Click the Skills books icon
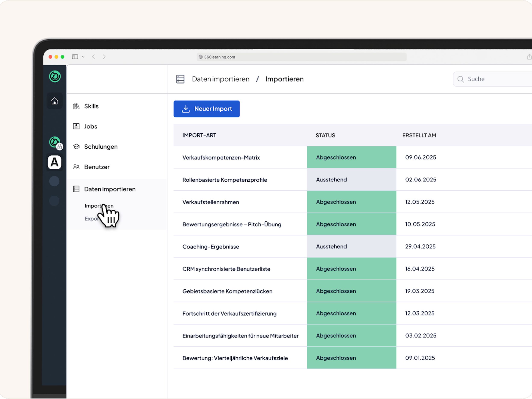The height and width of the screenshot is (399, 532). tap(76, 106)
